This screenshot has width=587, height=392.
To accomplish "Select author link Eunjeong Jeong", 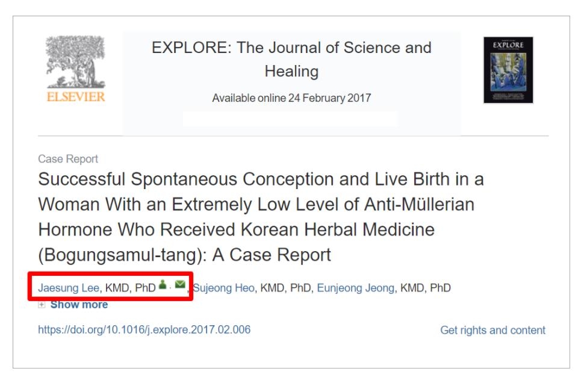I will 356,288.
